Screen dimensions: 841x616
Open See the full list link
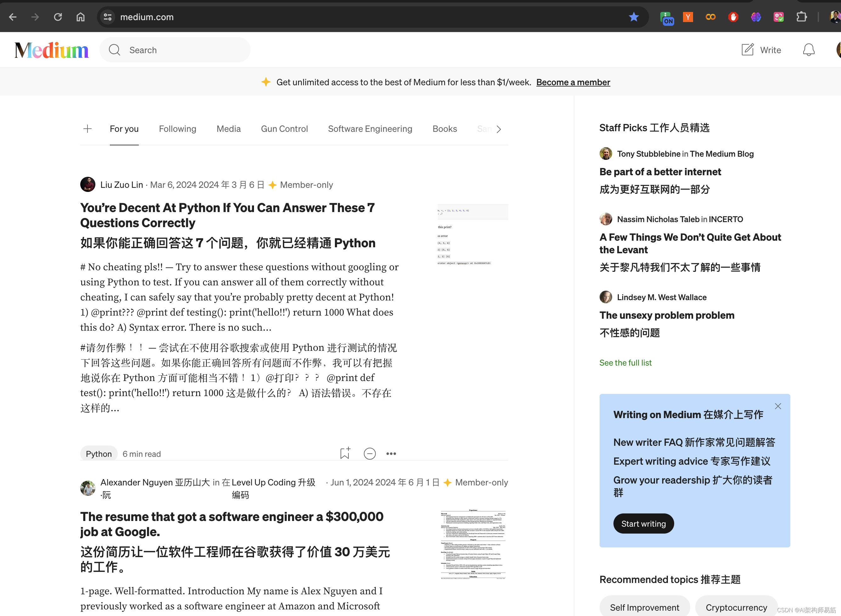click(625, 362)
